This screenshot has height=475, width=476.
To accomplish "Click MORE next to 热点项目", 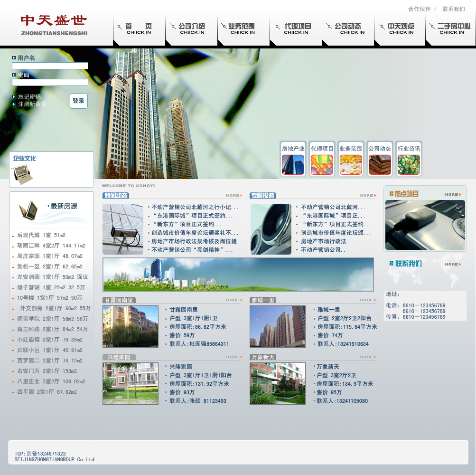I will [453, 194].
